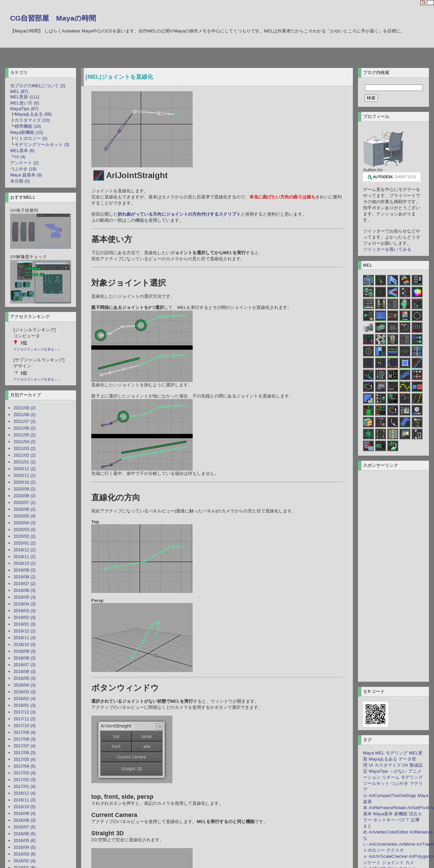Open the yellow ring cylinder MEL icon

405,280
